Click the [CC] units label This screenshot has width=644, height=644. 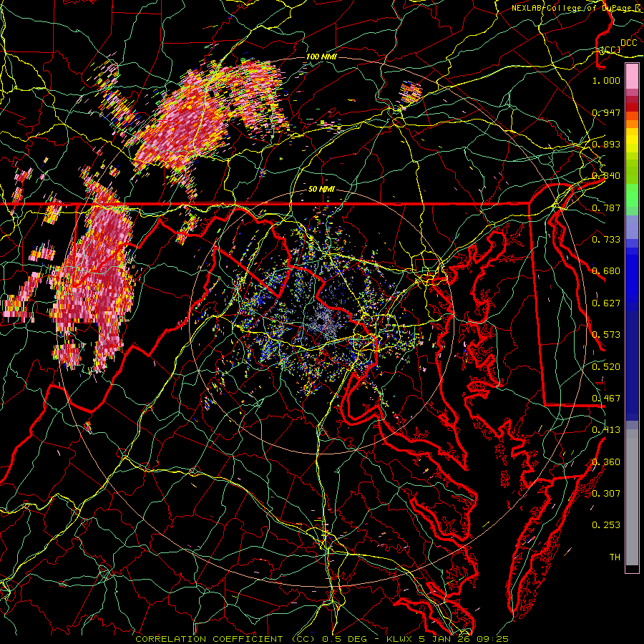[611, 50]
